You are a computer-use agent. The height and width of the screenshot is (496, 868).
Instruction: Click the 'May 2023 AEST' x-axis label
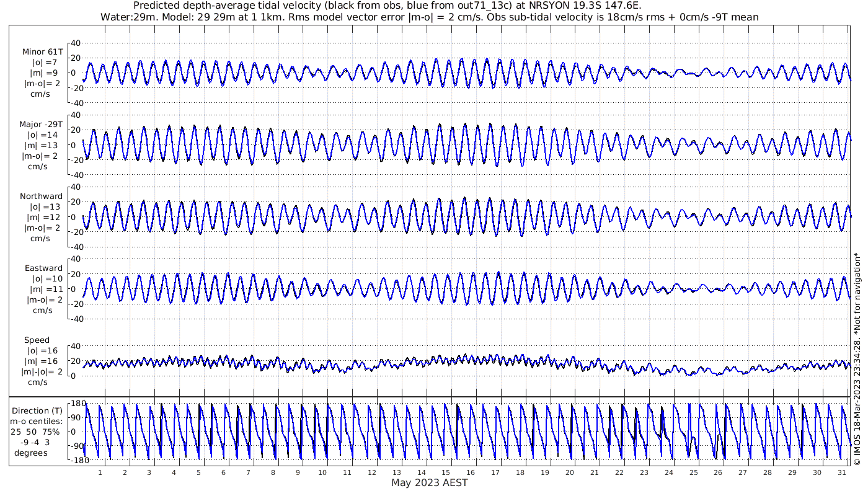pyautogui.click(x=429, y=482)
